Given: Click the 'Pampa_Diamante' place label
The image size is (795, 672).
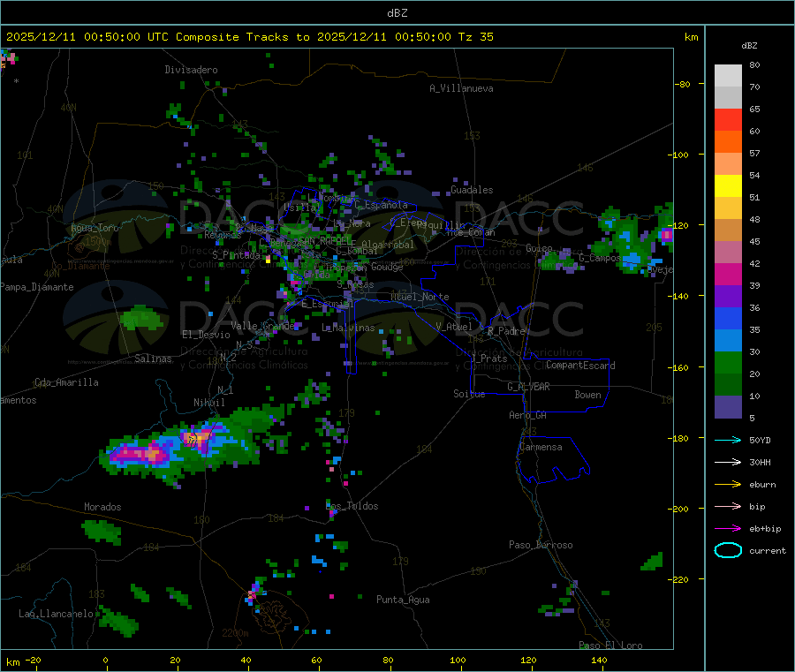Looking at the screenshot, I should 37,287.
